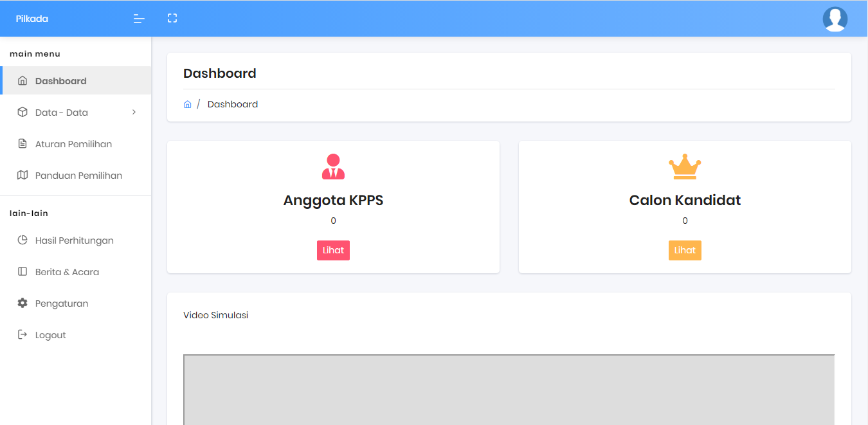Select Dashboard in the sidebar menu

(60, 81)
